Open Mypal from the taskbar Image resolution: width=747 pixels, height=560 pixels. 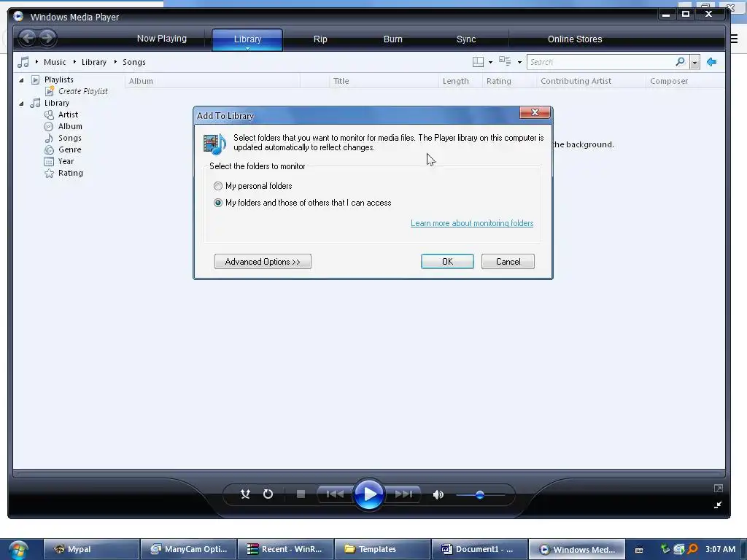[x=91, y=549]
